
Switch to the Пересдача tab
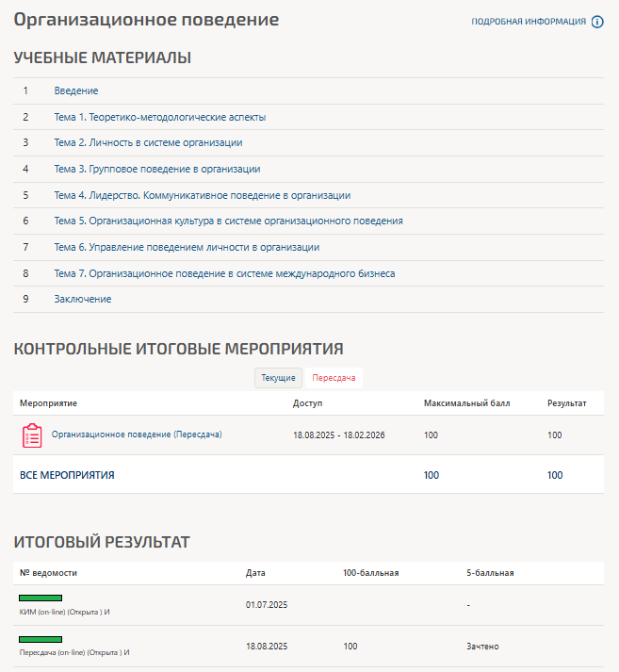[334, 378]
